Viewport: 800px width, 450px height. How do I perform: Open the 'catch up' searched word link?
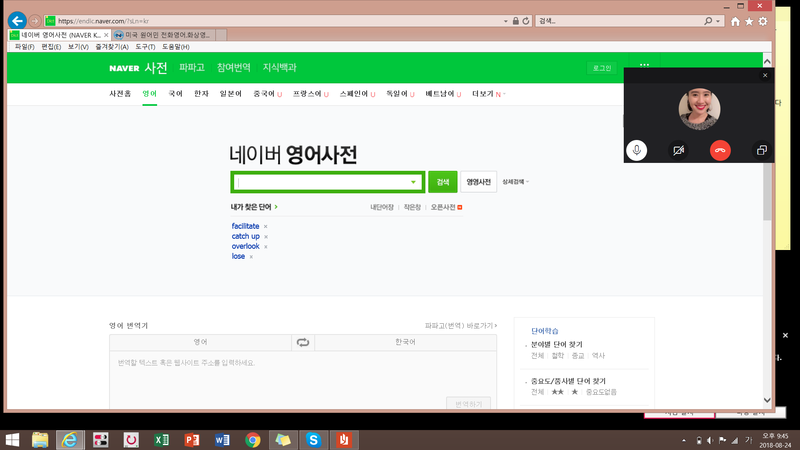tap(245, 236)
